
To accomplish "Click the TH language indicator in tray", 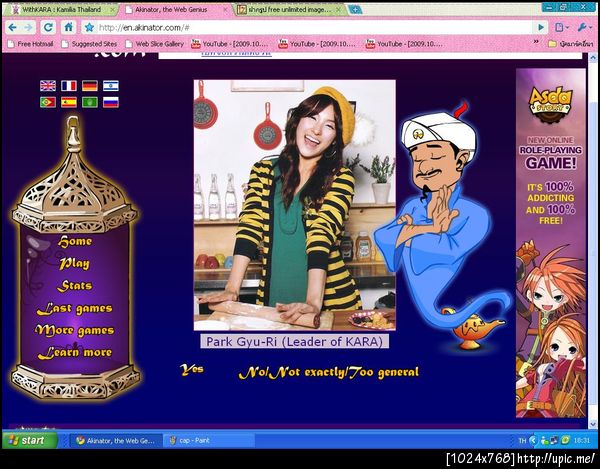I will pyautogui.click(x=522, y=441).
